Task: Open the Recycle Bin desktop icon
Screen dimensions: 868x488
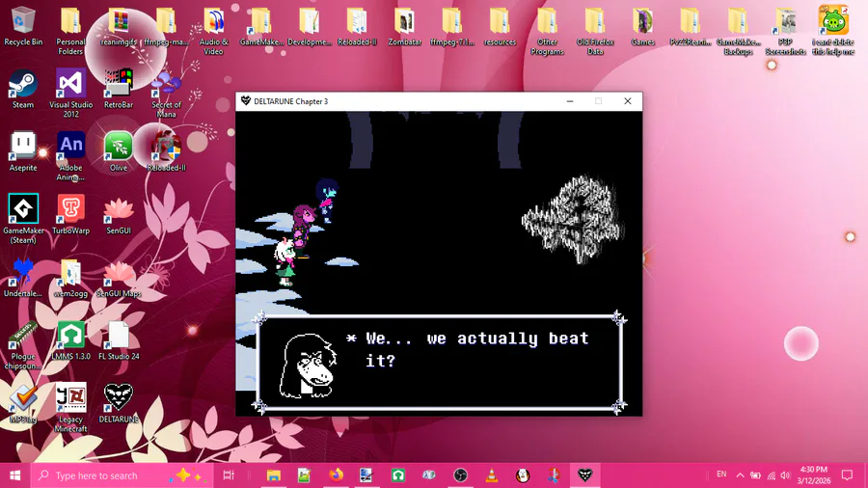Action: tap(23, 26)
